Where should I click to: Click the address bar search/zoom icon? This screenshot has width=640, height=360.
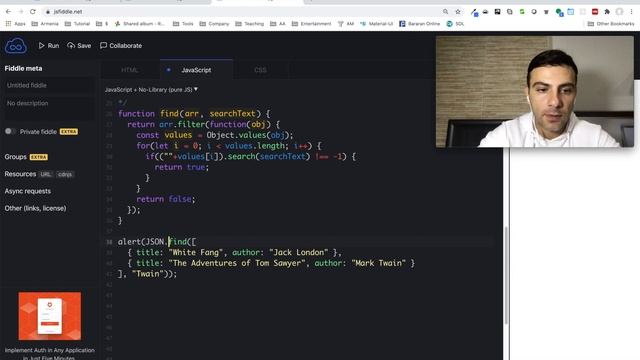[x=445, y=12]
